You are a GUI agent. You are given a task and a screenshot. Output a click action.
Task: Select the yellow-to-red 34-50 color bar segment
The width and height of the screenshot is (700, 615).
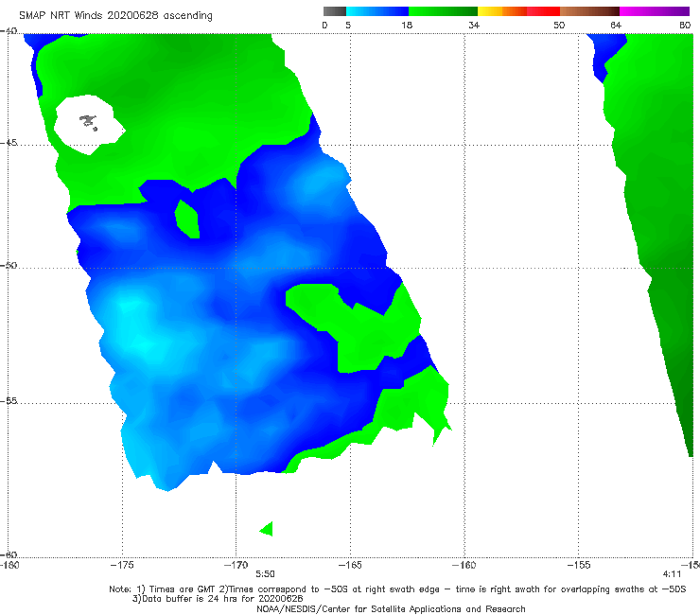[518, 11]
